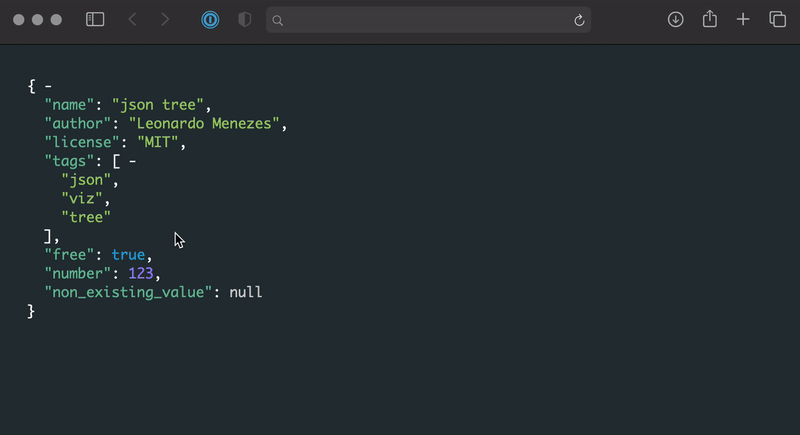Select the "license" key
This screenshot has width=800, height=435.
(82, 142)
